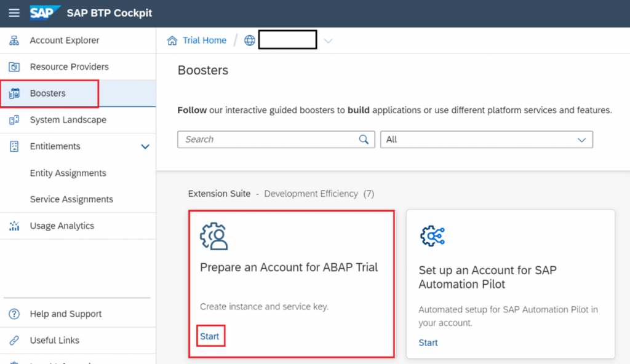Screen dimensions: 630x364
Task: Click the Extension Suite category heading
Action: pyautogui.click(x=220, y=194)
